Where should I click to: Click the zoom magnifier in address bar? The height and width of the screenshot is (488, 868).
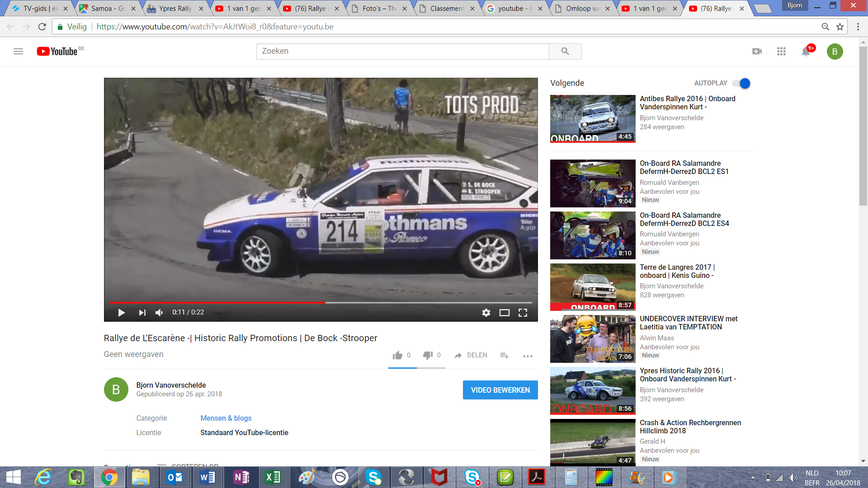(825, 27)
